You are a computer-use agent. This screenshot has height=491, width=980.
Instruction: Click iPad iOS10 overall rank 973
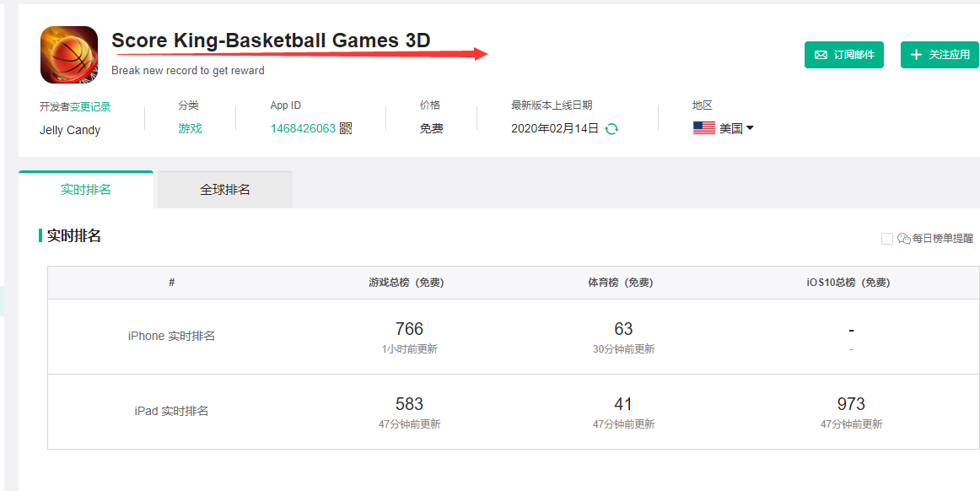coord(851,404)
